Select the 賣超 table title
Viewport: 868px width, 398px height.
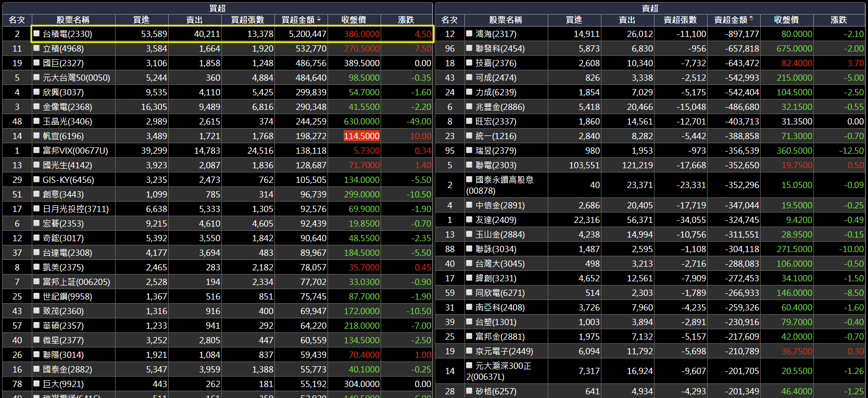650,8
